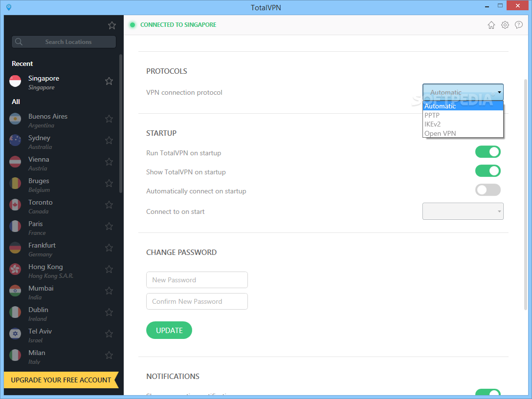Enable Automatically connect on startup
The image size is (532, 399).
point(488,190)
